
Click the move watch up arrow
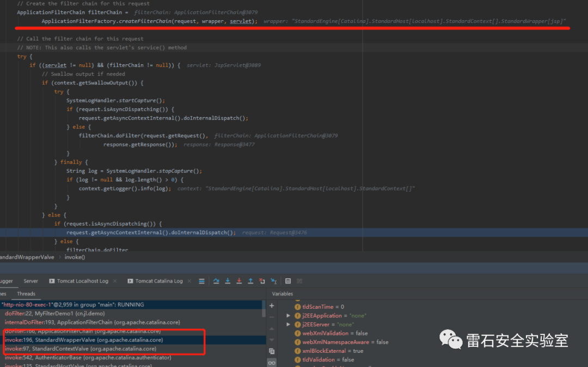point(272,329)
